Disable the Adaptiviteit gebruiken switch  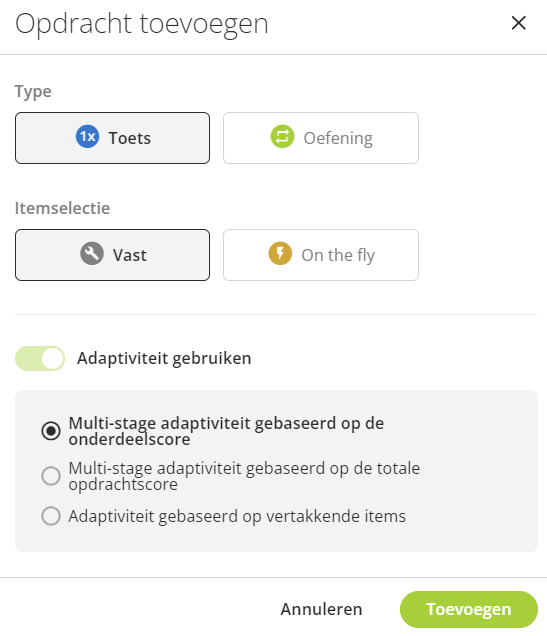point(40,358)
